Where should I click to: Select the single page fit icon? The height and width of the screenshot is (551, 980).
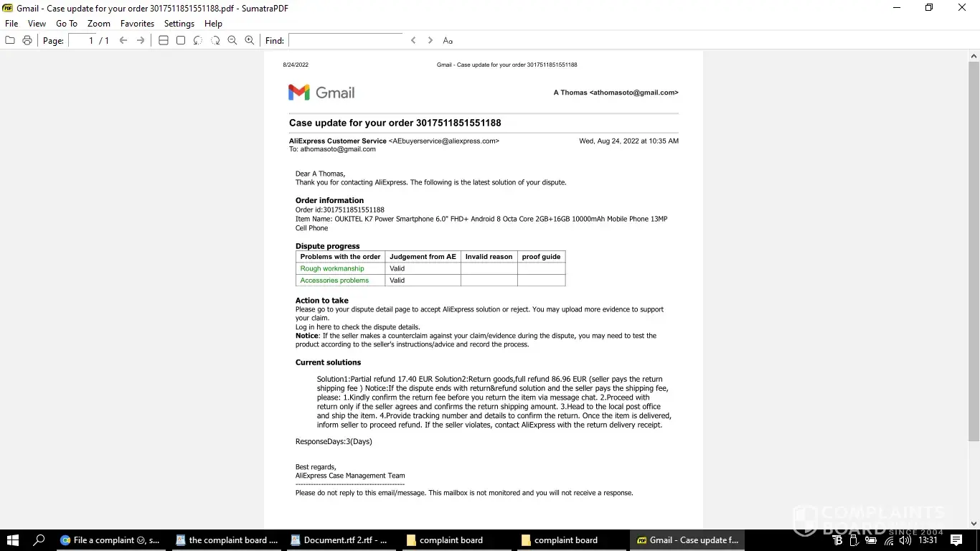(181, 41)
